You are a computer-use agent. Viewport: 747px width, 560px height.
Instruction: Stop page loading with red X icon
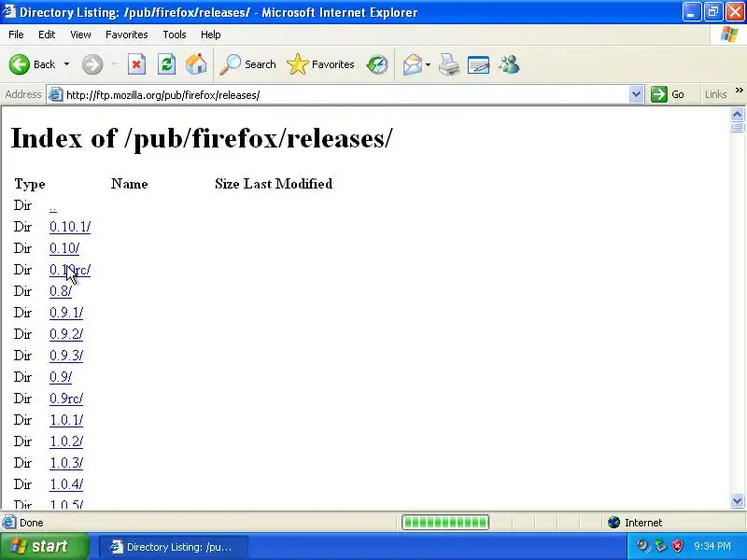pos(136,64)
